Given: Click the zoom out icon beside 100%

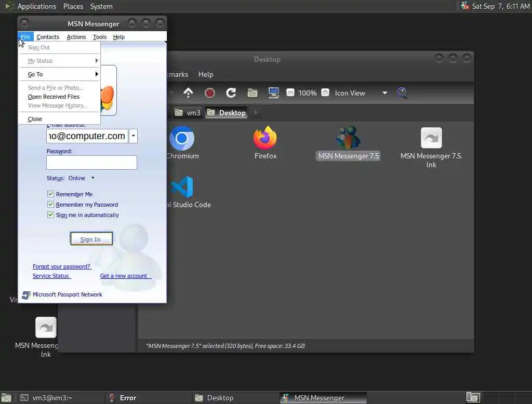Looking at the screenshot, I should [x=290, y=92].
